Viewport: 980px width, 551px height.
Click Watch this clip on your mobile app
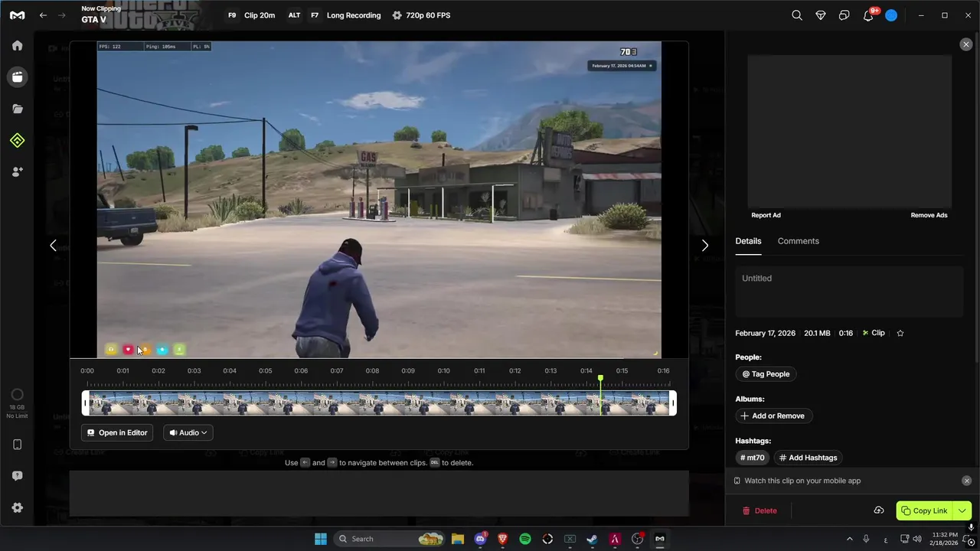point(802,481)
